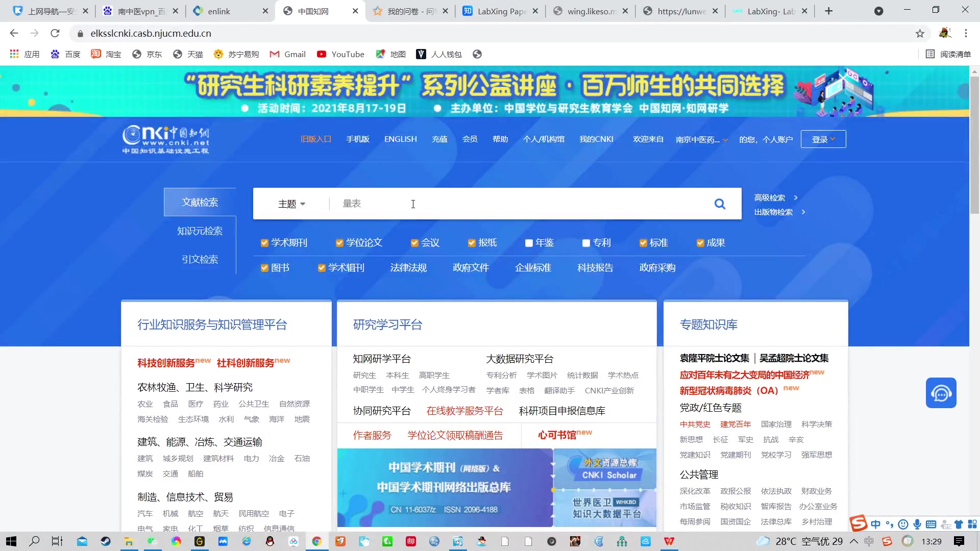This screenshot has height=551, width=980.
Task: Open 高级检索 advanced search
Action: pyautogui.click(x=776, y=197)
